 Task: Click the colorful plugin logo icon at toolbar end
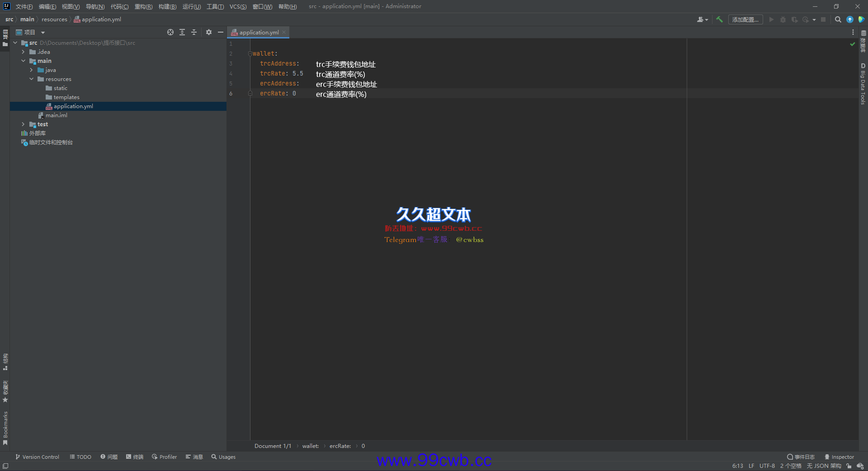861,19
